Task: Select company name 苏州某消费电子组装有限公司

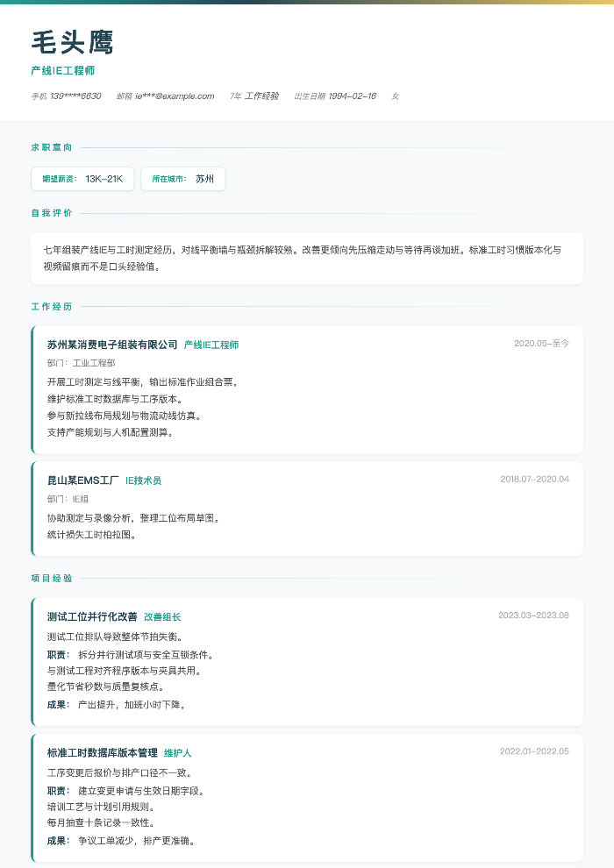Action: tap(112, 345)
